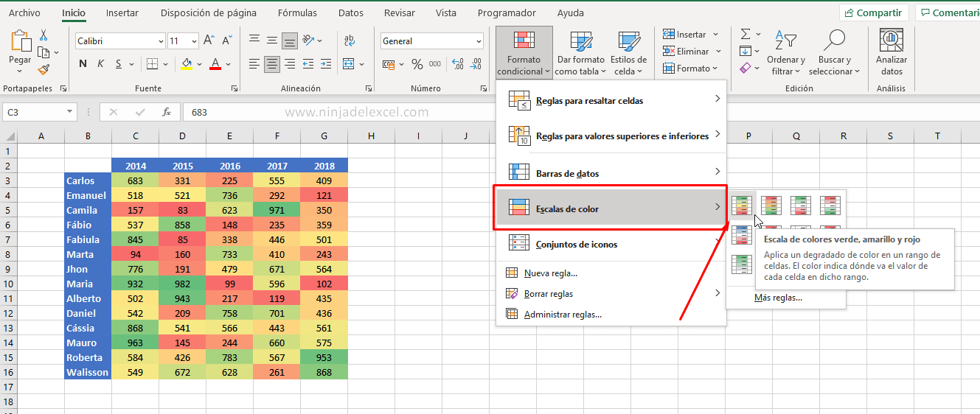Click Más reglas... in the submenu
Screen dimensions: 980x414
[x=778, y=298]
